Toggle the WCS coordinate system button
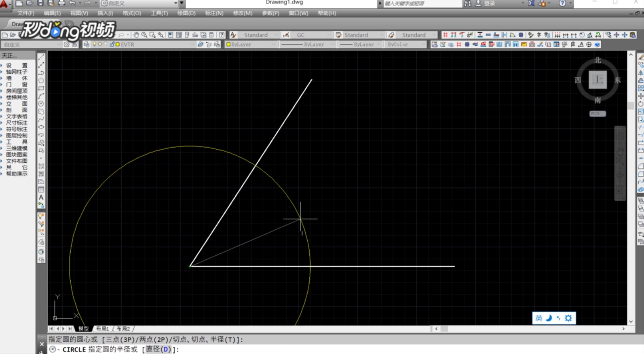Screen dimensions: 644x354 pyautogui.click(x=598, y=114)
